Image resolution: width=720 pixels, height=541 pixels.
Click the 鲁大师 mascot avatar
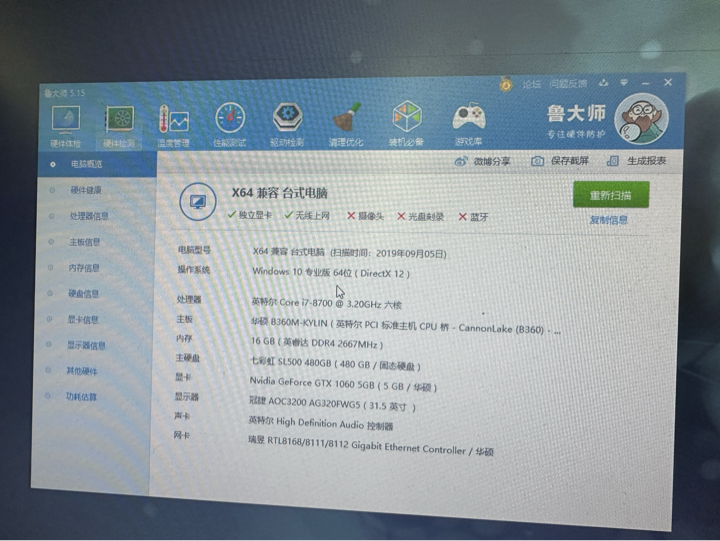click(641, 119)
